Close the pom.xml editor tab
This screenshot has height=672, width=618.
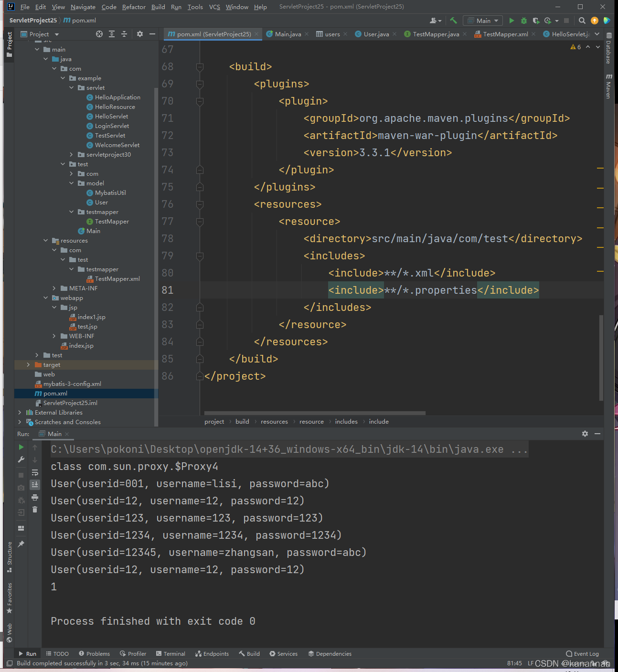pos(256,34)
